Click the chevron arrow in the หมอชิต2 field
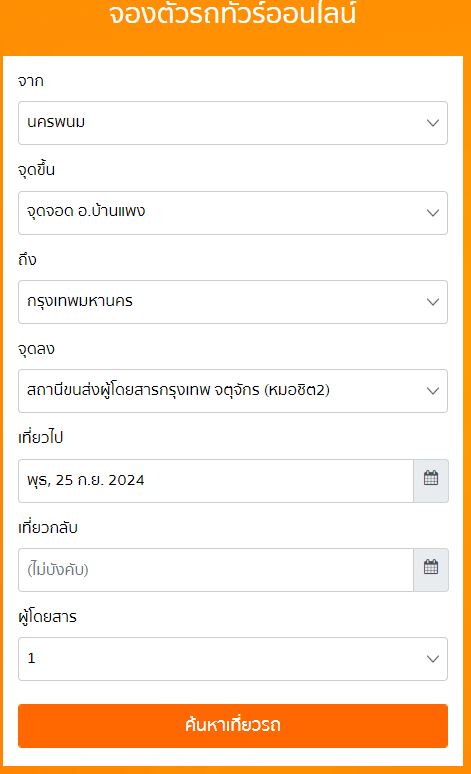The width and height of the screenshot is (471, 774). click(x=433, y=391)
